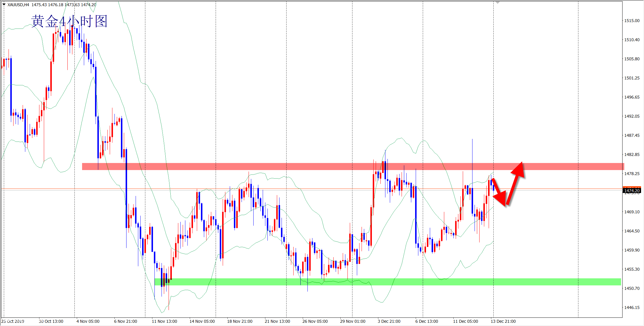The height and width of the screenshot is (326, 644).
Task: Click the 1501.25 price scale label
Action: tap(632, 78)
